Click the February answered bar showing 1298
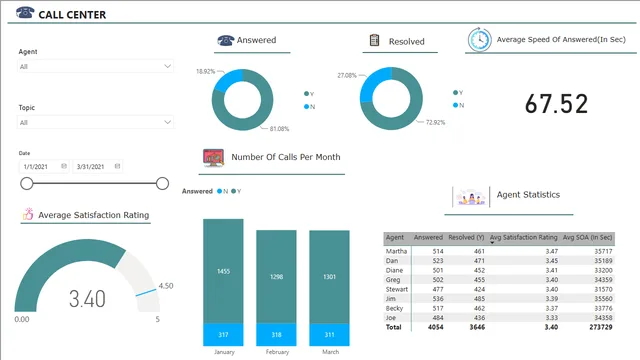The image size is (640, 360). [x=276, y=277]
